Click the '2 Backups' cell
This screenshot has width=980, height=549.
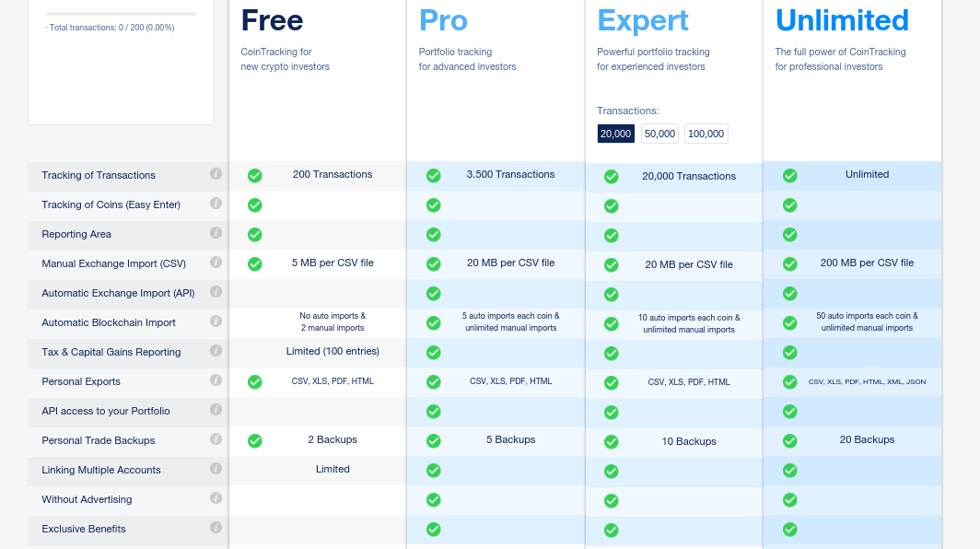[332, 440]
